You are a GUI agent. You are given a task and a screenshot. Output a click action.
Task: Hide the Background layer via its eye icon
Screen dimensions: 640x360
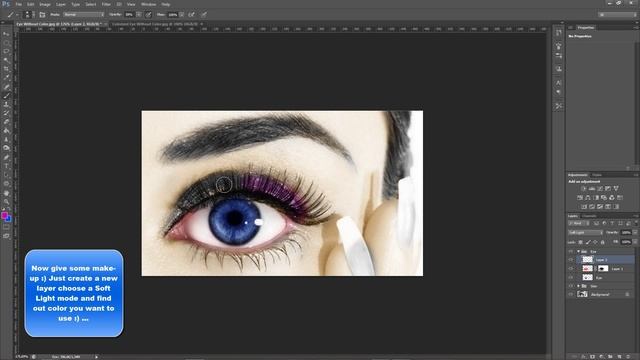(x=571, y=294)
